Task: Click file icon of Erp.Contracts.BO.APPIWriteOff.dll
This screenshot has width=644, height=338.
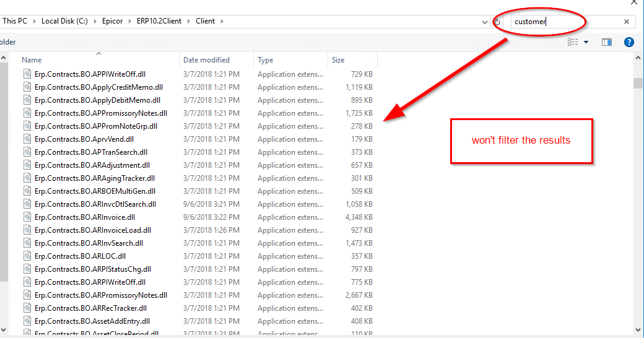Action: pos(27,74)
